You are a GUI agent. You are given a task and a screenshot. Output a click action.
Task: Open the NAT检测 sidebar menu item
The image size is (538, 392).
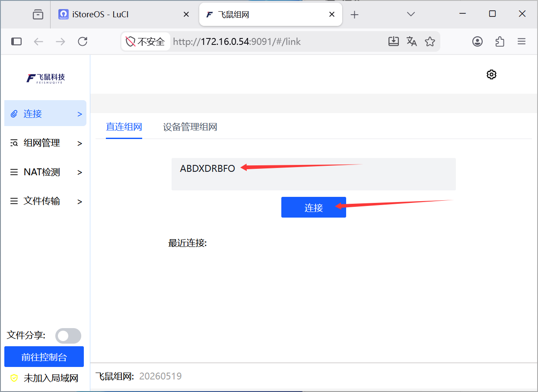click(45, 172)
